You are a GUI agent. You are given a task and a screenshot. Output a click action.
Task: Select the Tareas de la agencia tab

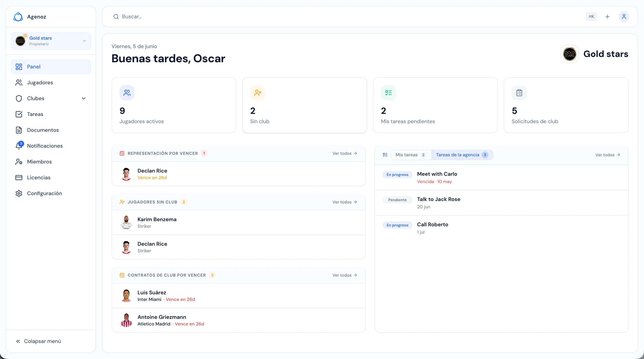[x=462, y=155]
